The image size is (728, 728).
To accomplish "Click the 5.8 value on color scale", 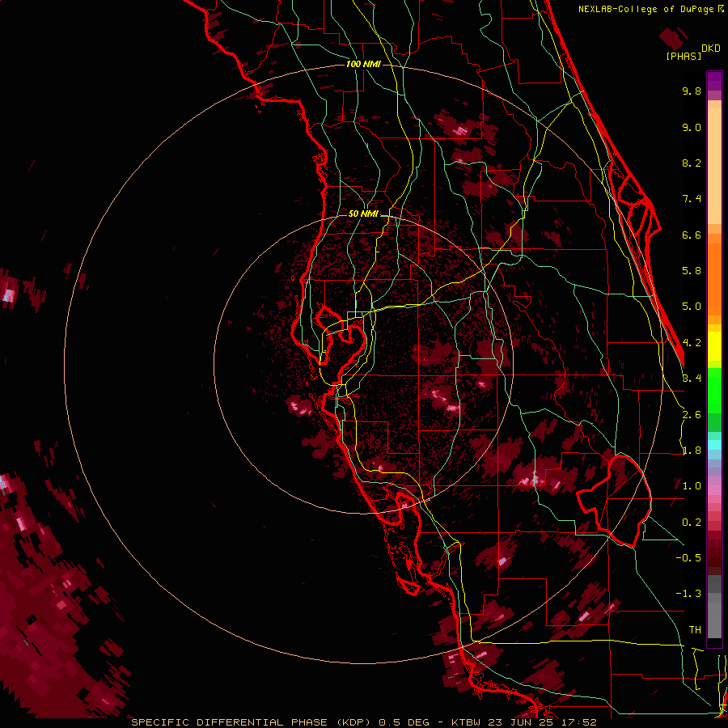I will click(x=692, y=271).
